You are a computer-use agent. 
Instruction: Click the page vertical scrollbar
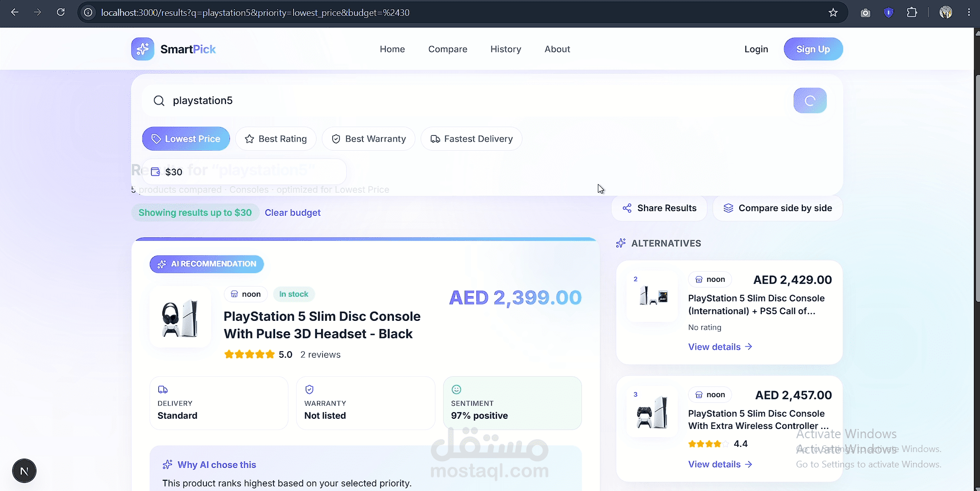[976, 190]
